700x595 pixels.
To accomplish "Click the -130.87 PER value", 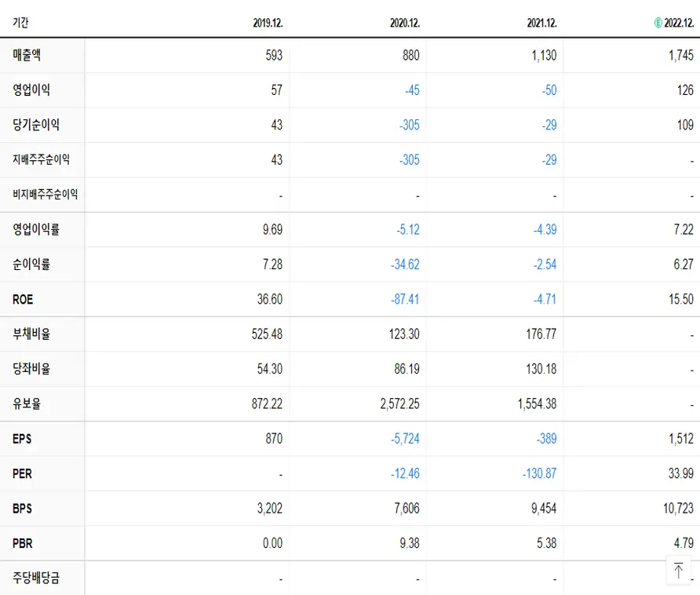I will [540, 473].
